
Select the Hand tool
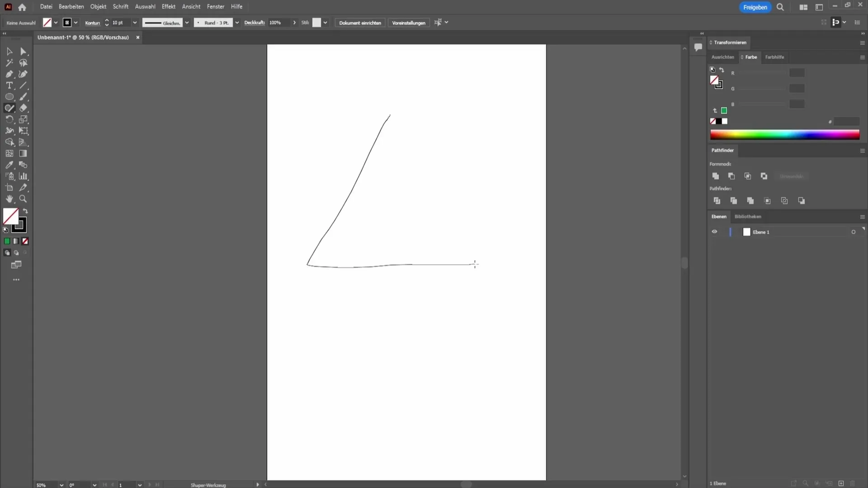tap(9, 199)
